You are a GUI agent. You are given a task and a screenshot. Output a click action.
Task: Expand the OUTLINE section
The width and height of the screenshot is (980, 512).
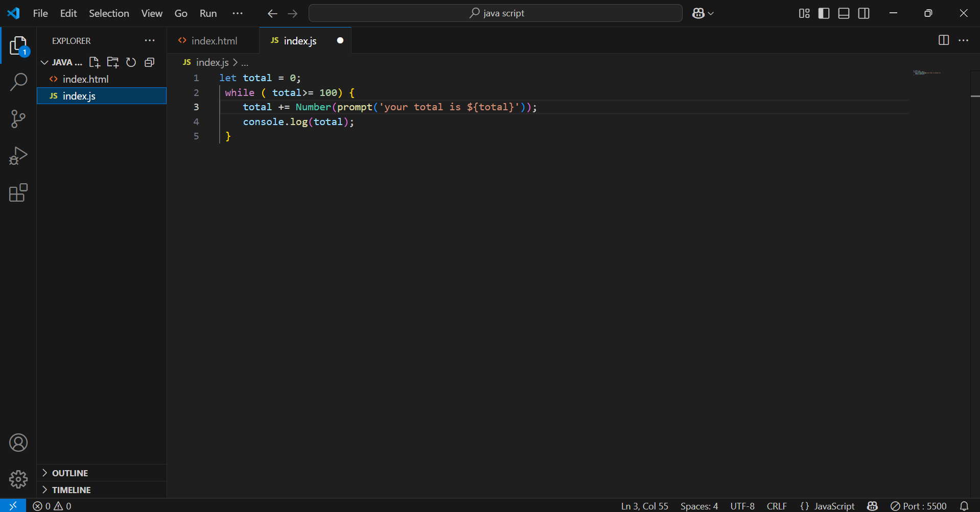click(70, 473)
